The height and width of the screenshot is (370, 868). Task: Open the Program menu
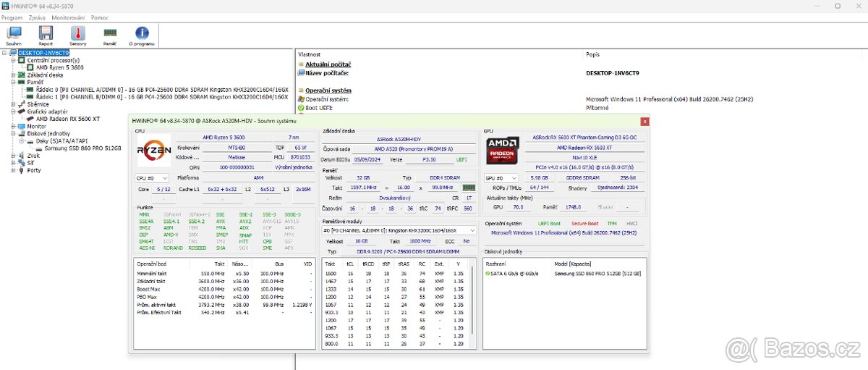pos(12,17)
